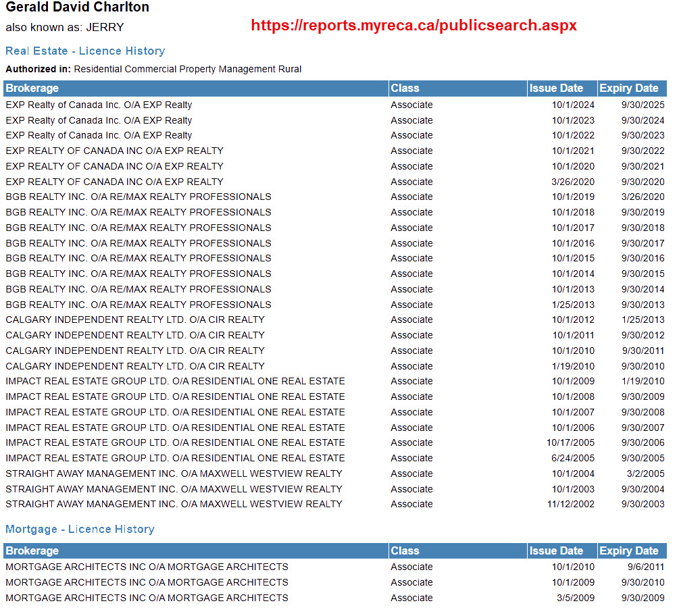The image size is (679, 616).
Task: Select the expiry date 9/30/2004
Action: pyautogui.click(x=643, y=490)
